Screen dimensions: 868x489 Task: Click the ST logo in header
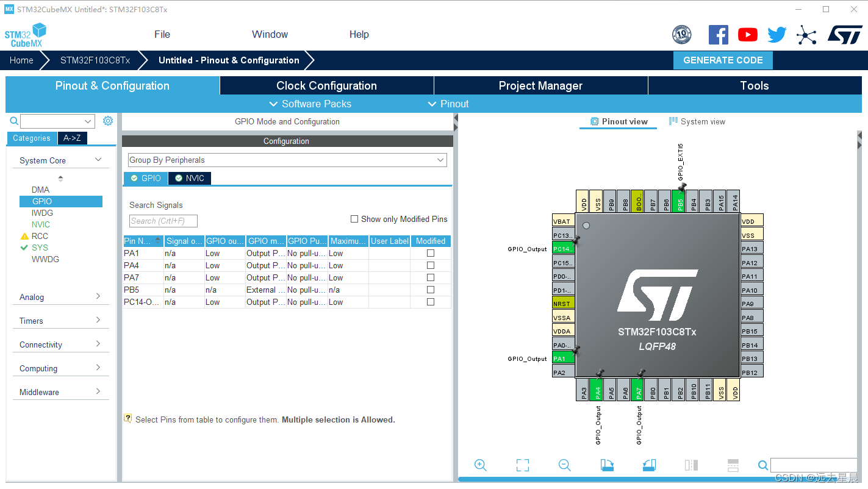coord(845,35)
